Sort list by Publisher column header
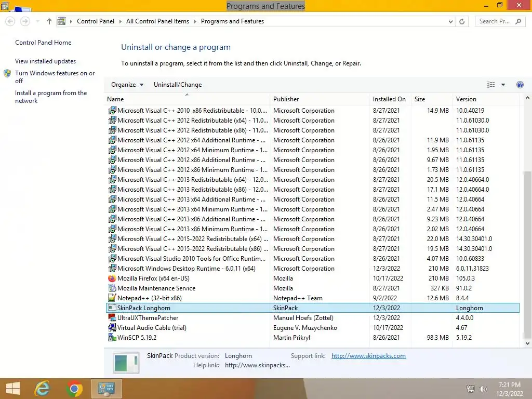Screen dimensions: 532x399 click(x=320, y=99)
